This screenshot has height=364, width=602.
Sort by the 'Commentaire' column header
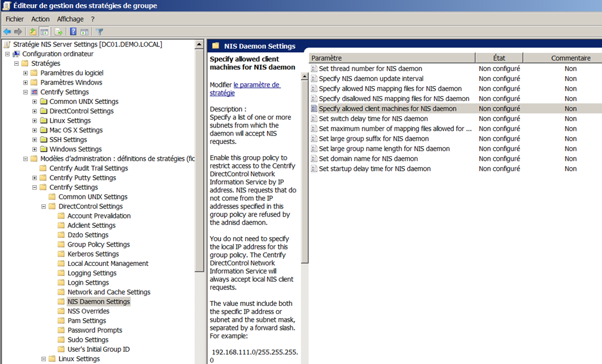[x=563, y=58]
